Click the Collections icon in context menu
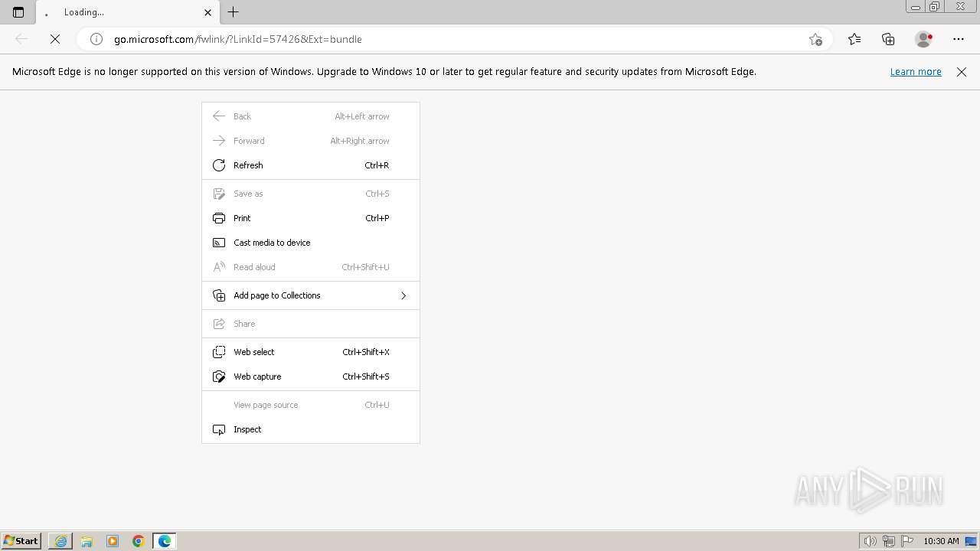Screen dimensions: 980x551 coord(219,295)
